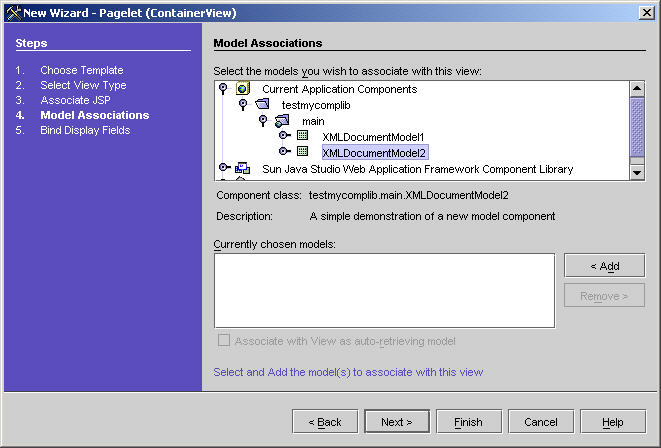Select Current Application Components label
Viewport: 661px width, 448px height.
[339, 89]
